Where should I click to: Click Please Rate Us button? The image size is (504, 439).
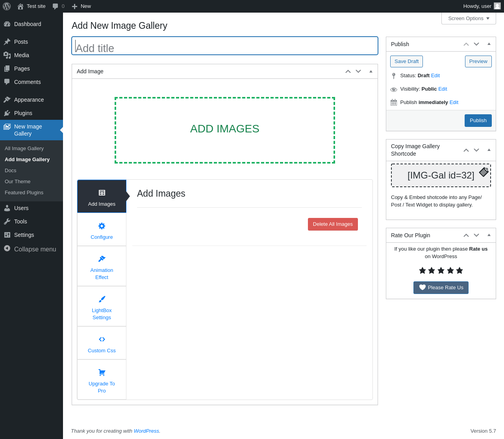(441, 288)
